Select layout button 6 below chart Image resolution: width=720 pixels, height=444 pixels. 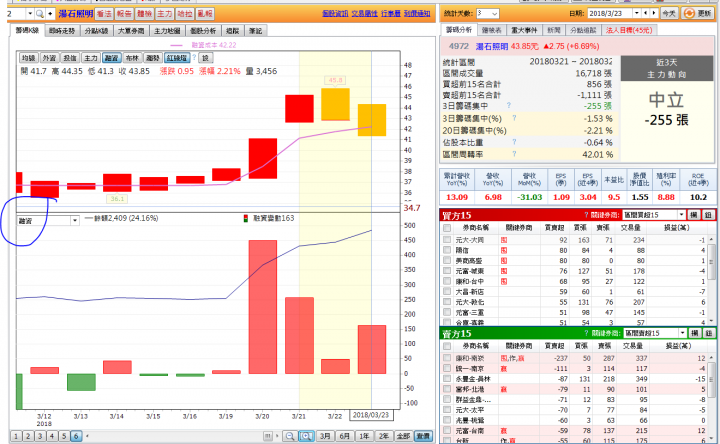point(76,436)
